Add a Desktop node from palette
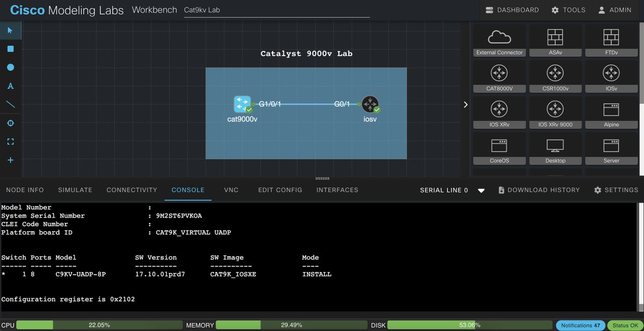Viewport: 644px width, 331px height. [x=555, y=149]
